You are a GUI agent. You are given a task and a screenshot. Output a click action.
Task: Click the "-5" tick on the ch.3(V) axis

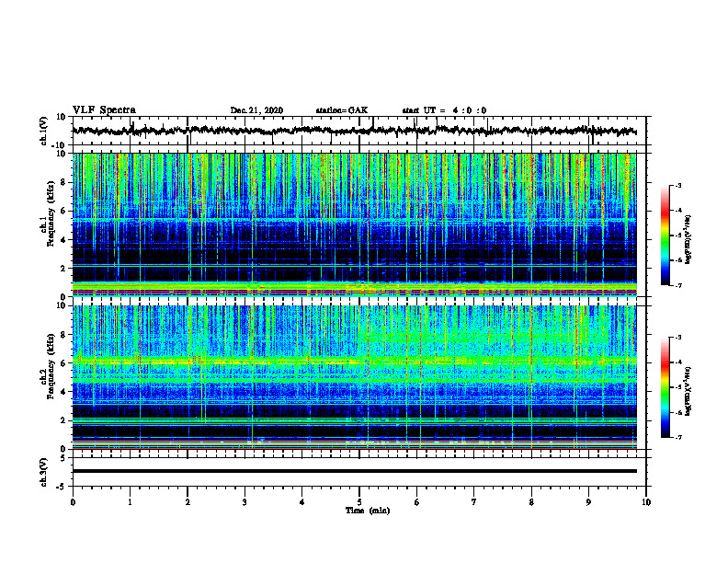[62, 487]
